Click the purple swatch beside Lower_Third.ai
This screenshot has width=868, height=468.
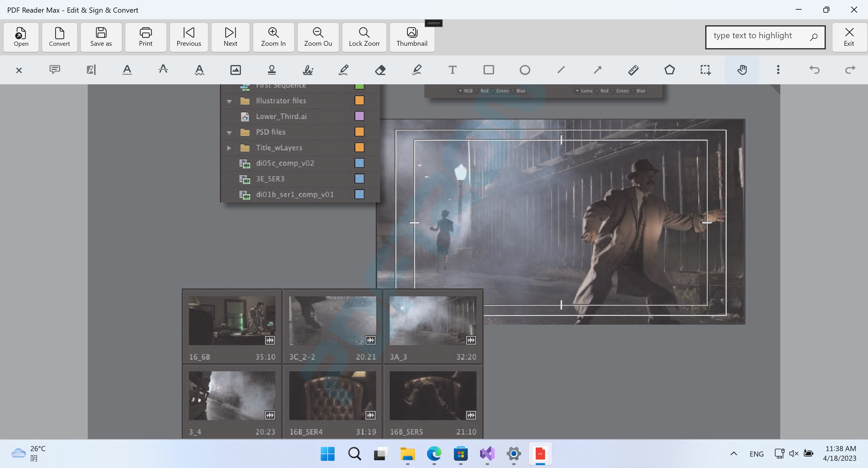[x=359, y=116]
